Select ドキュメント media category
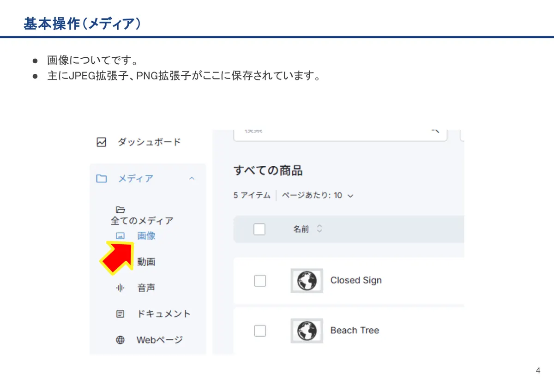 (164, 314)
